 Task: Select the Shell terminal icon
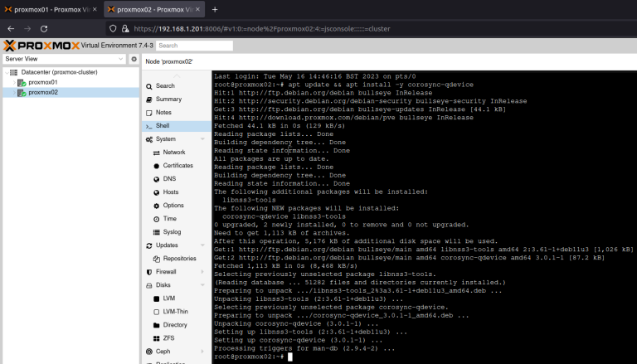pyautogui.click(x=149, y=126)
